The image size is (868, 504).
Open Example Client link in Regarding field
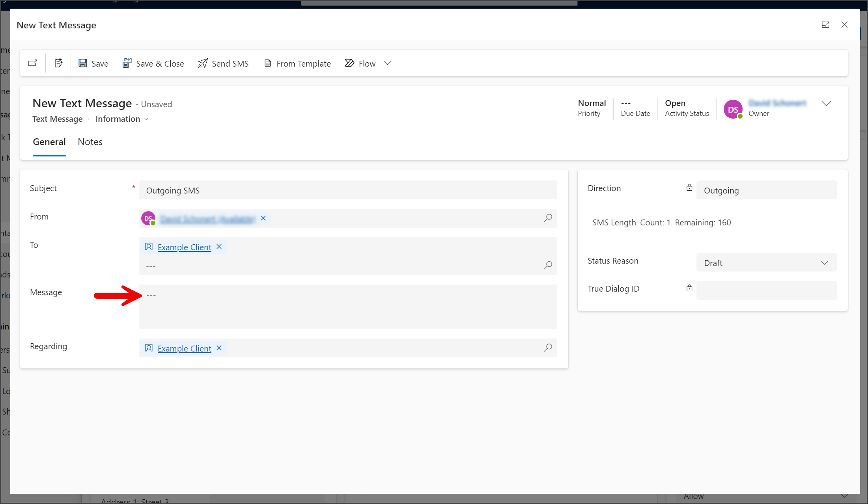(x=184, y=348)
